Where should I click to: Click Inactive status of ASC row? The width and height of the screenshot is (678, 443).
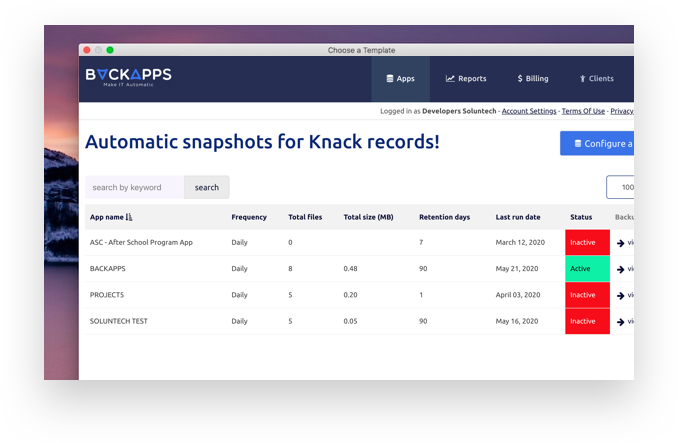coord(587,242)
